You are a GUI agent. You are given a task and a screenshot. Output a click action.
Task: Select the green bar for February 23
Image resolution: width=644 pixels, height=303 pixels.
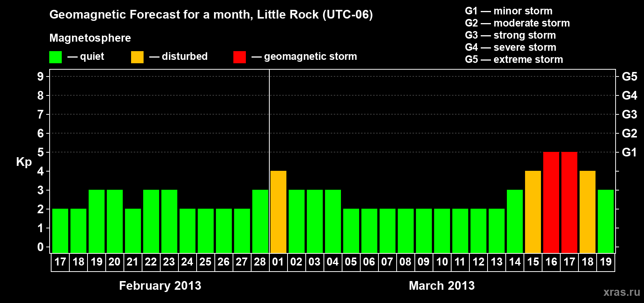[x=169, y=221]
